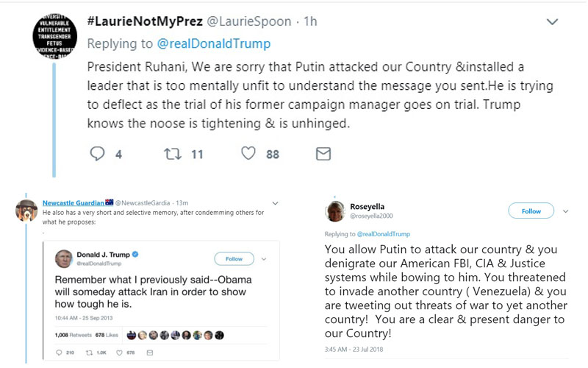Click Roseyella's profile picture
The width and height of the screenshot is (588, 368).
click(337, 210)
